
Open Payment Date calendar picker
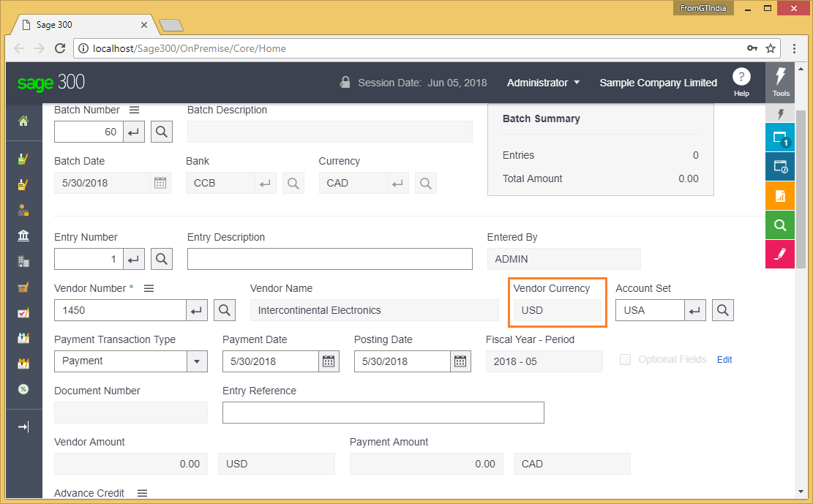(x=329, y=361)
